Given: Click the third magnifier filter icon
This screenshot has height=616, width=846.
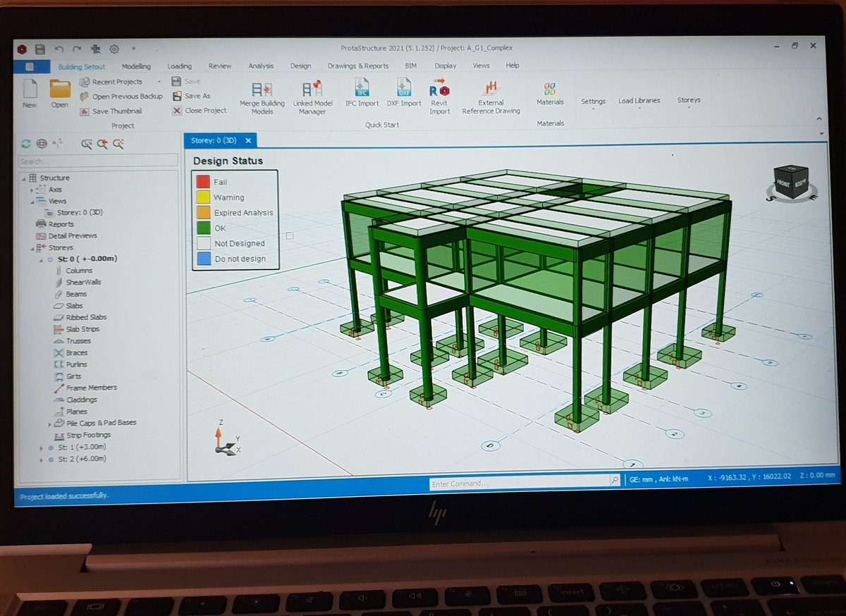Looking at the screenshot, I should coord(118,144).
